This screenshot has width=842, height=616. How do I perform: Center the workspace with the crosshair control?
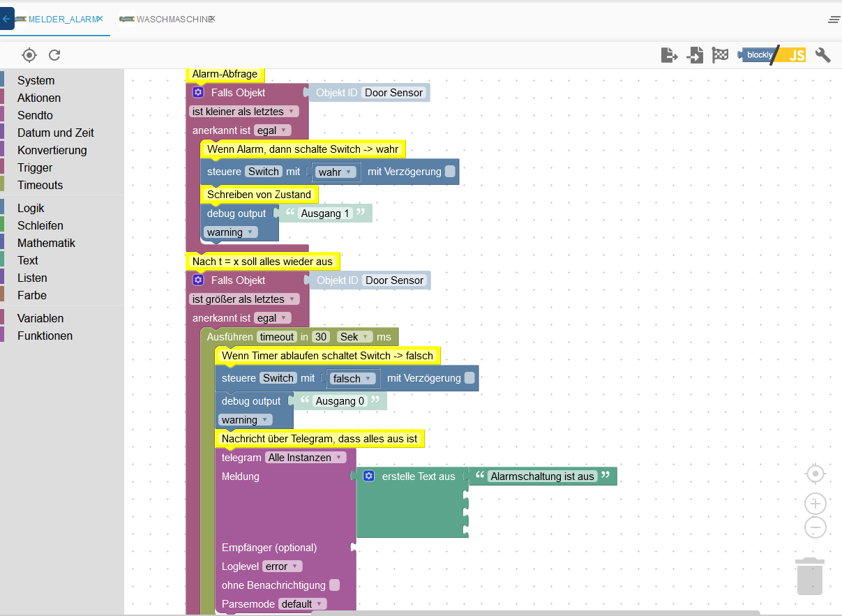(x=815, y=474)
